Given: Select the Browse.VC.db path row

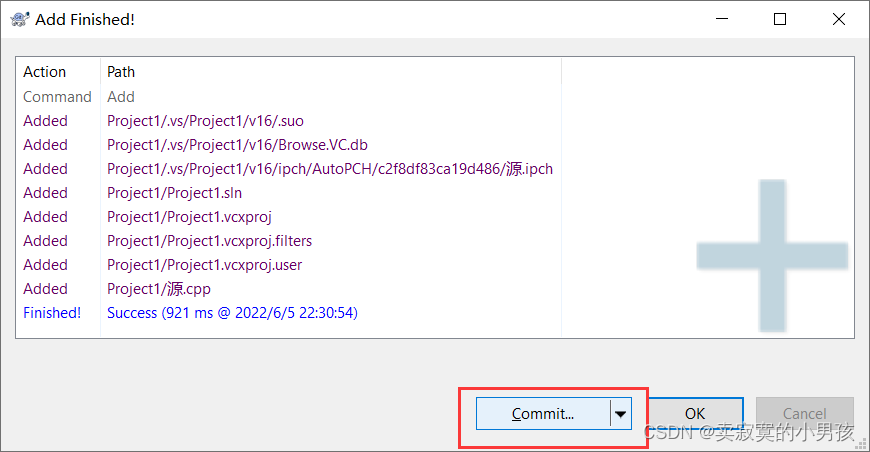Looking at the screenshot, I should point(289,145).
